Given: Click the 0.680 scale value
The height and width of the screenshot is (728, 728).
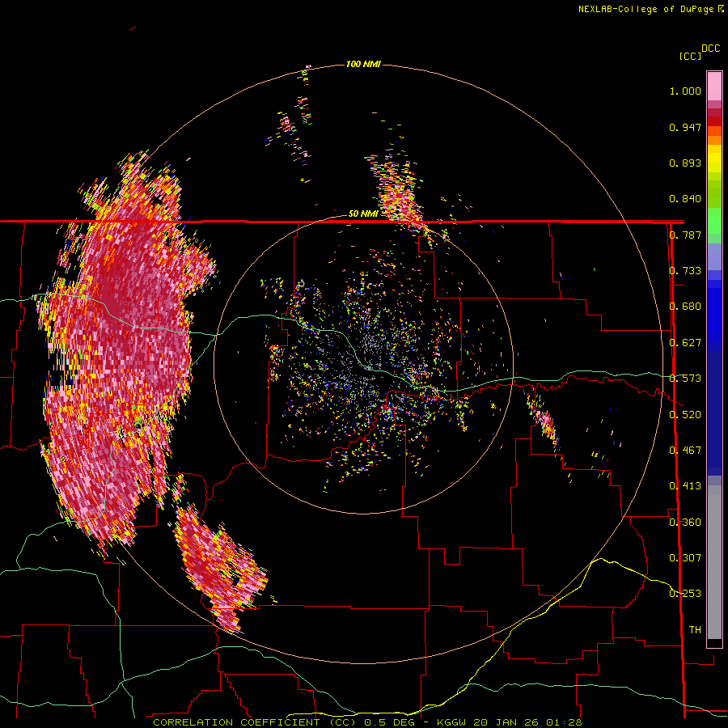Looking at the screenshot, I should (685, 307).
